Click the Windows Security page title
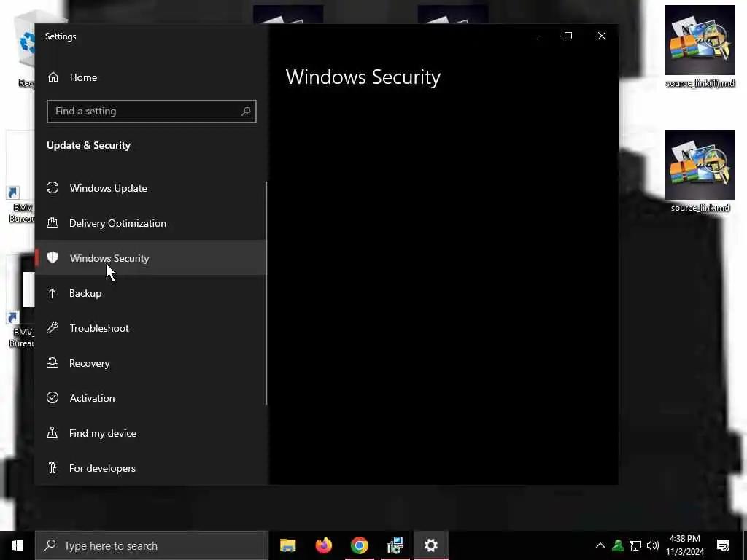This screenshot has width=747, height=560. click(363, 77)
